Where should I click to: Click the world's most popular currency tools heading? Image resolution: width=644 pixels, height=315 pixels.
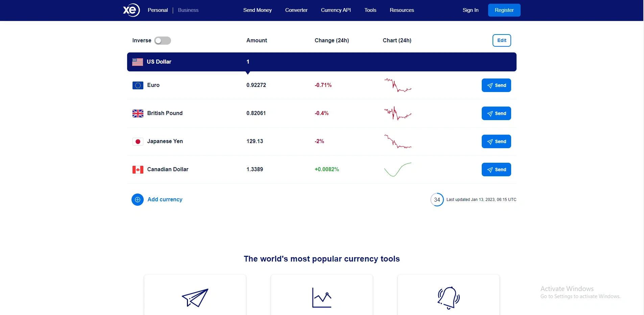click(322, 259)
